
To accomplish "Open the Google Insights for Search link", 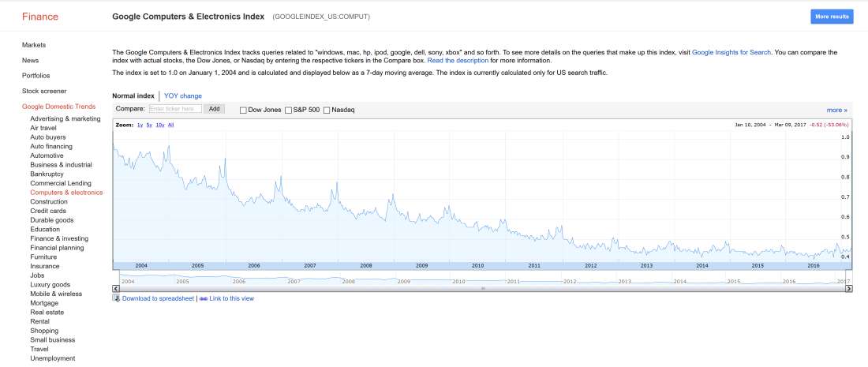I will coord(731,53).
